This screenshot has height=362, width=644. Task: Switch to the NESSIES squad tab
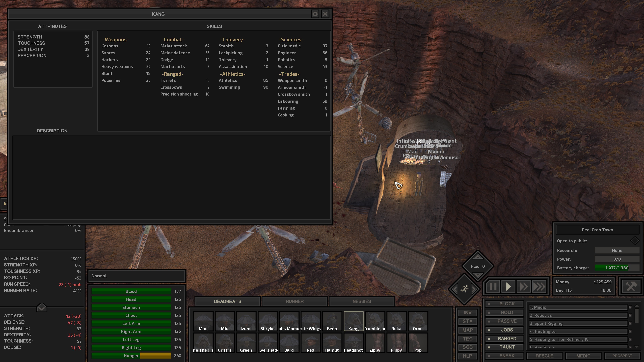[x=362, y=301]
